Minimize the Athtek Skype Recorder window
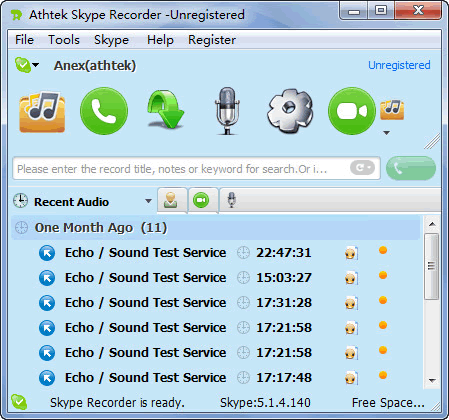This screenshot has height=420, width=449. [354, 11]
